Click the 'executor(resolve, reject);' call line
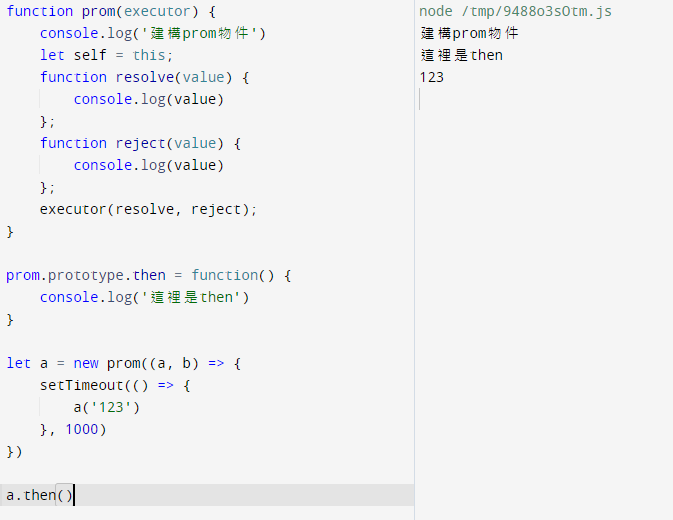The width and height of the screenshot is (673, 520). [148, 209]
